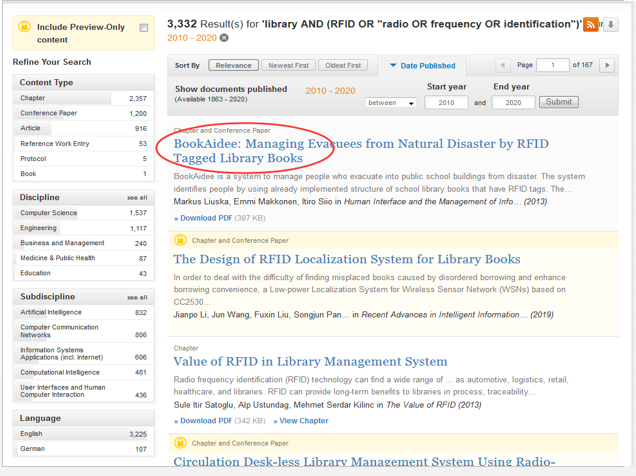Click lock icon on RFID Localization System result

pyautogui.click(x=180, y=240)
